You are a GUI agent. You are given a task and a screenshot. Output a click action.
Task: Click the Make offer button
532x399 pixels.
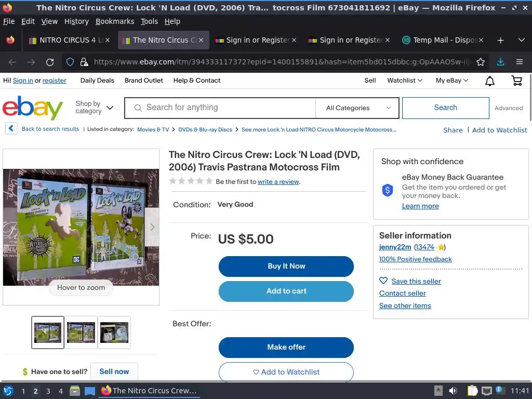click(286, 347)
